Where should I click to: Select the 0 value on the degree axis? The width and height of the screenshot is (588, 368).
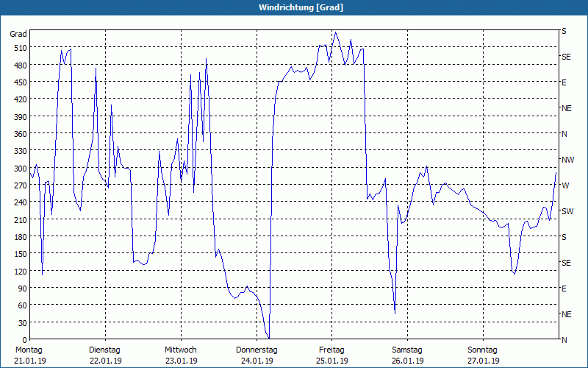[25, 340]
